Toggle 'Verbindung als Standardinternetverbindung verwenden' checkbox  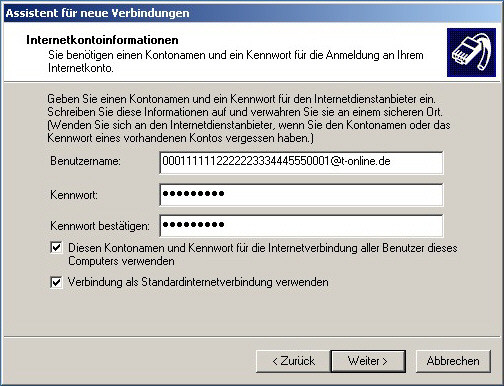pyautogui.click(x=56, y=282)
